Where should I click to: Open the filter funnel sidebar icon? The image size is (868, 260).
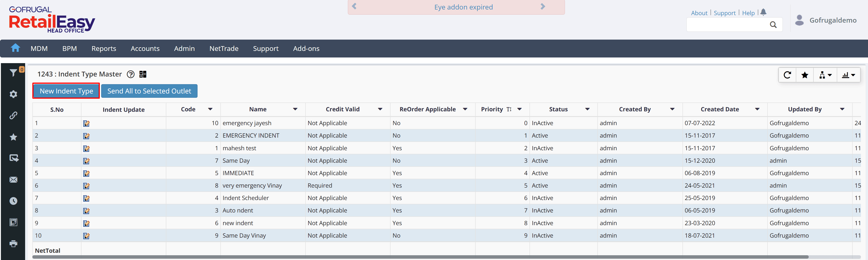coord(13,72)
